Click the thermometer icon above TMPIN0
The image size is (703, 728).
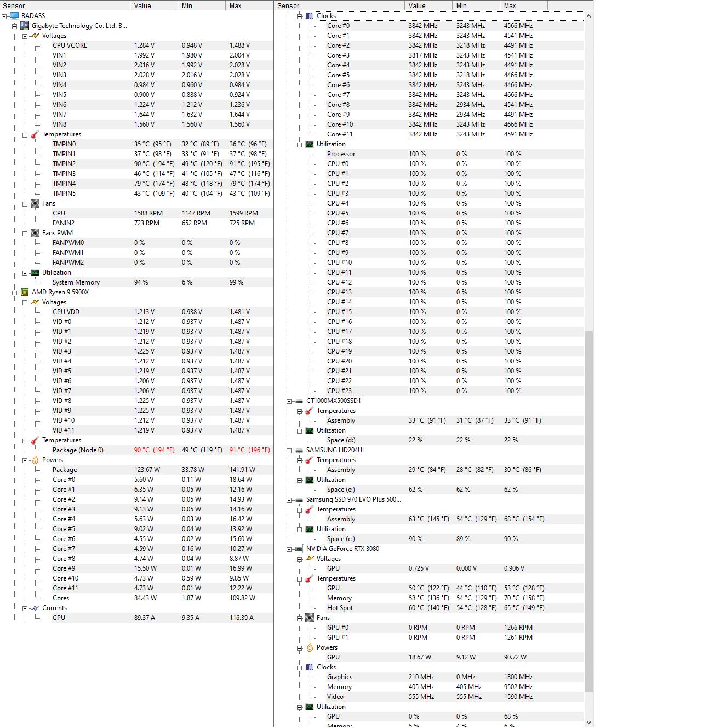35,134
